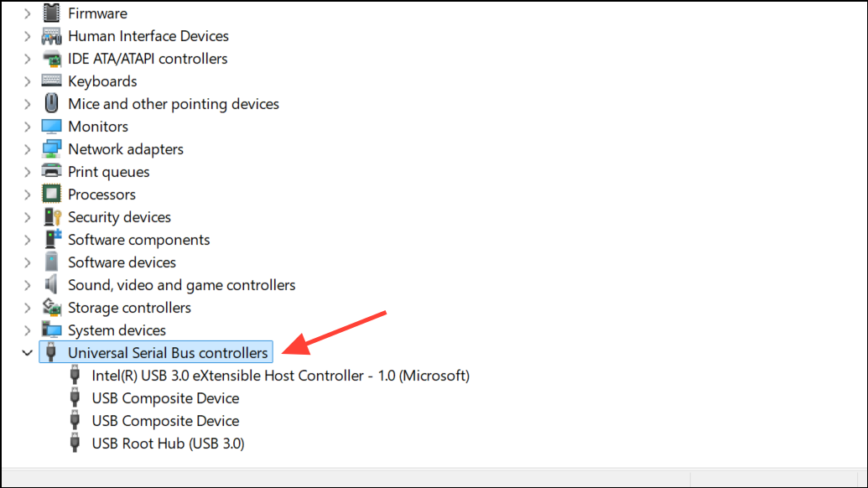Expand the System devices category
This screenshot has height=488, width=868.
click(x=27, y=330)
